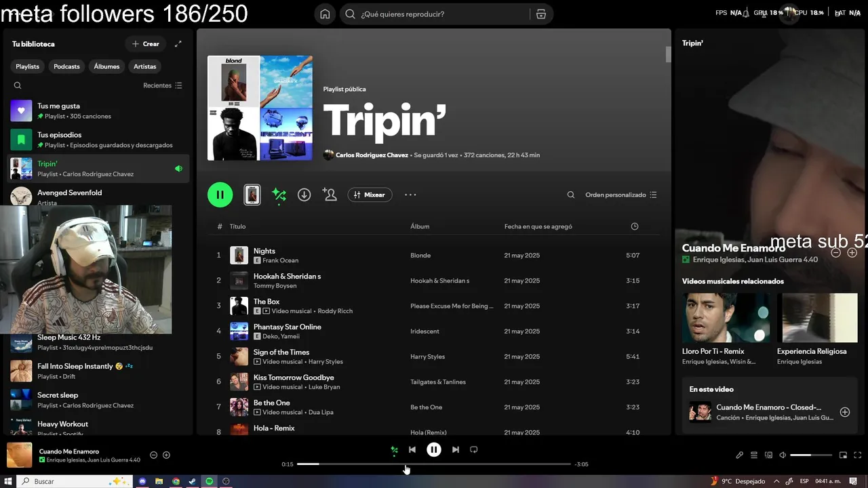Open the Roddy Ricch artist link
This screenshot has width=868, height=488.
pyautogui.click(x=335, y=311)
